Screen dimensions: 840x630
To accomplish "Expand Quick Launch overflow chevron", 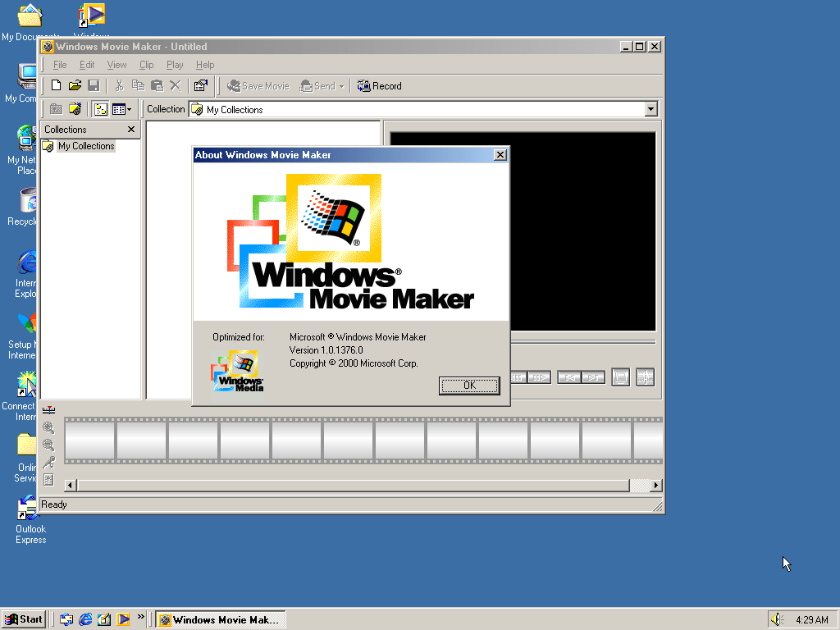I will (x=141, y=617).
